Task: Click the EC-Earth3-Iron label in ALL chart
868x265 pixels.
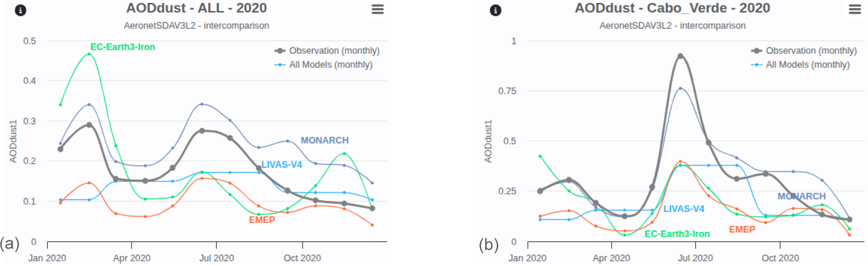Action: click(x=123, y=47)
